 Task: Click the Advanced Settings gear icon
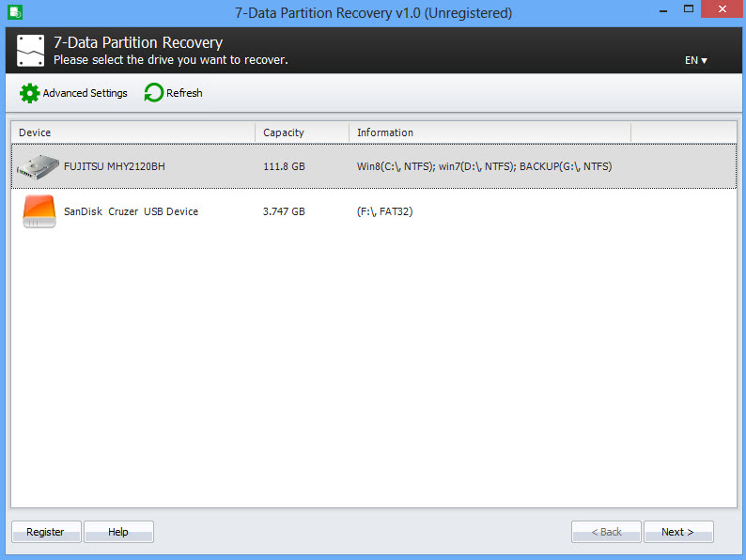point(30,93)
